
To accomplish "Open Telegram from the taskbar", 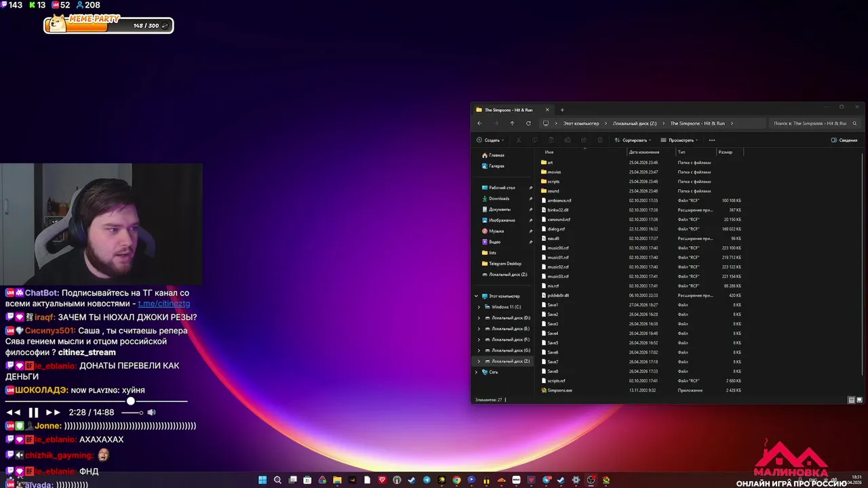I will 427,481.
